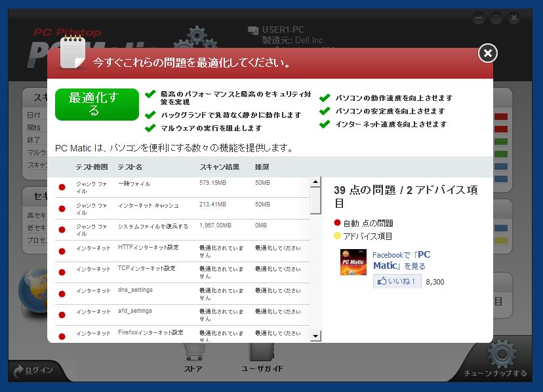Click checkmark beside 最高のパフォーマンス text

coord(150,94)
